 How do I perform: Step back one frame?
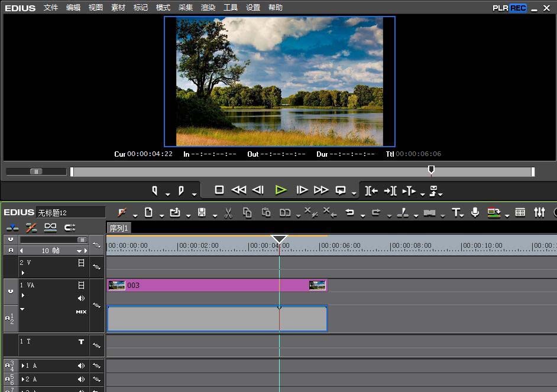click(258, 190)
